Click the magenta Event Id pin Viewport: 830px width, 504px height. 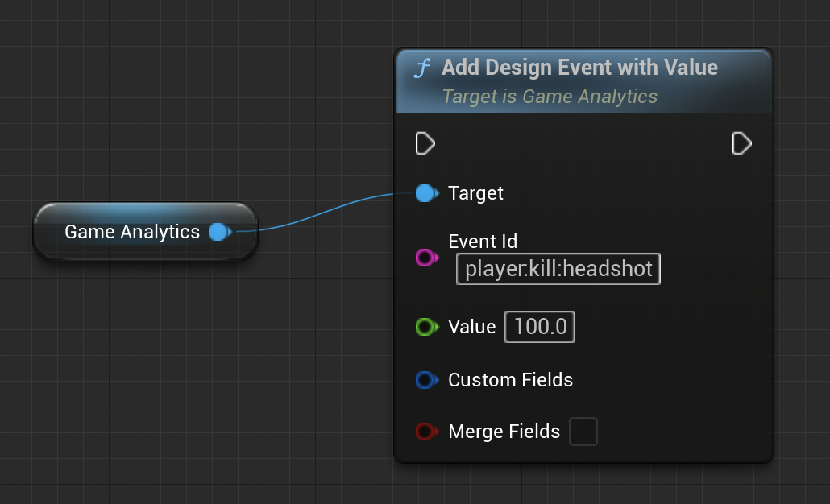tap(425, 258)
